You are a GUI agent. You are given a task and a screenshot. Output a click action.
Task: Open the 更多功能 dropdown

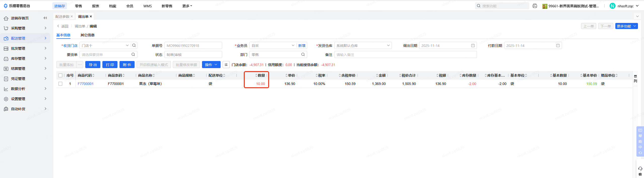tap(626, 26)
